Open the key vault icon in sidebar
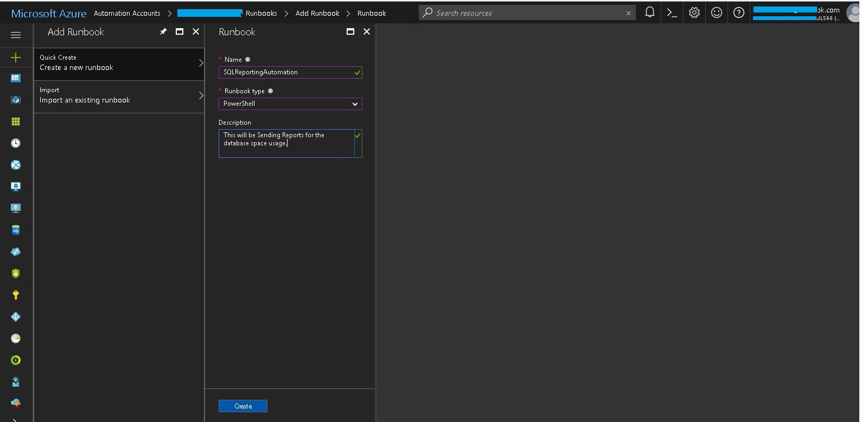Viewport: 868px width, 422px height. click(x=16, y=295)
